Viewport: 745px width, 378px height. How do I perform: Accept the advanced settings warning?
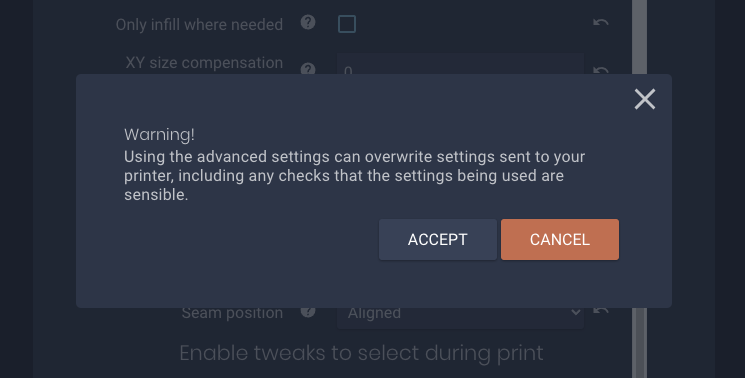point(438,239)
